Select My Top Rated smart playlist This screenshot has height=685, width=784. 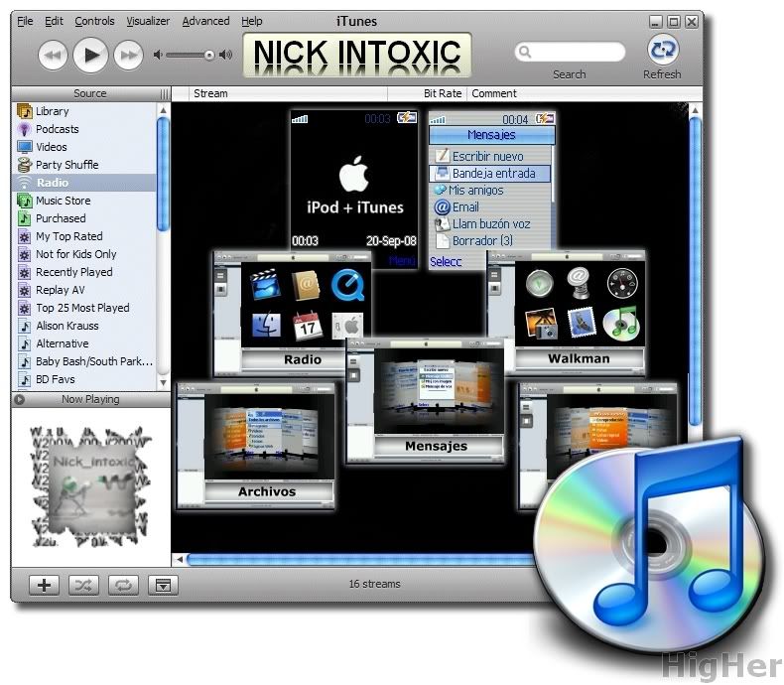(84, 236)
